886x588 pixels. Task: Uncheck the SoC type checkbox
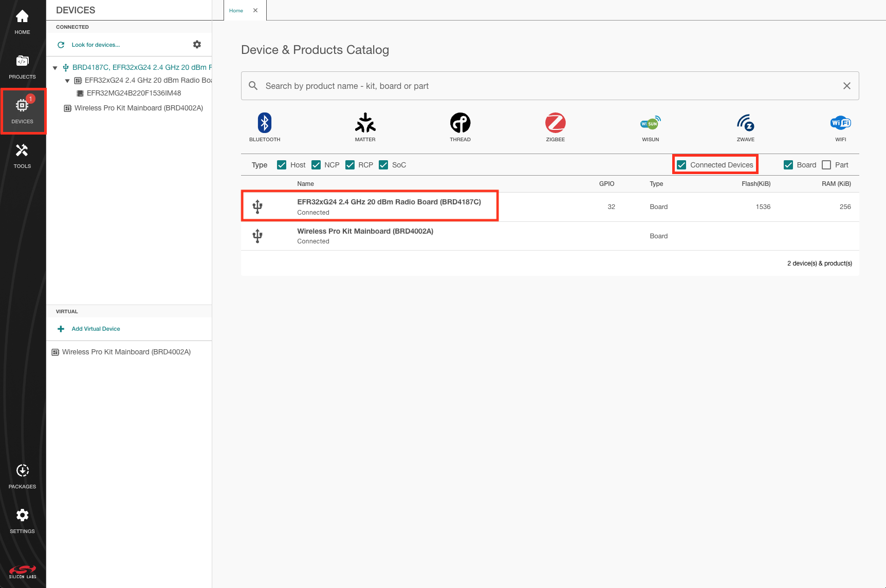click(x=383, y=165)
